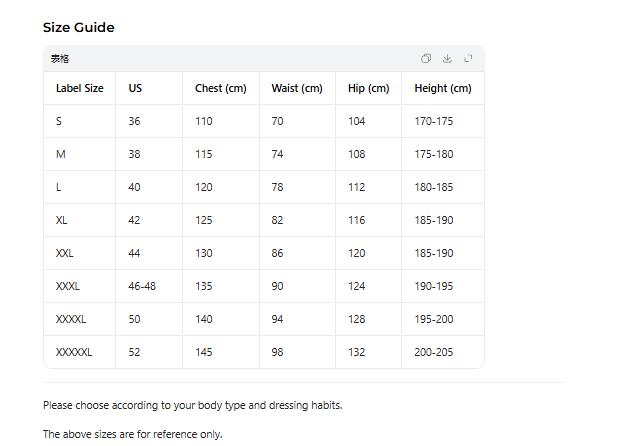Click the Size Guide heading
This screenshot has width=627, height=446.
(x=78, y=27)
